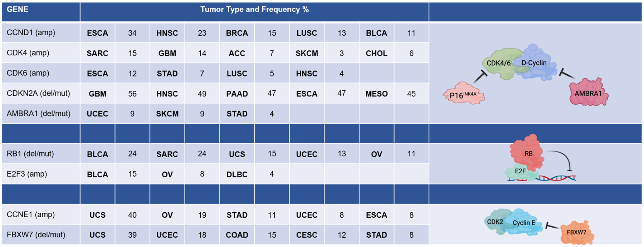This screenshot has width=644, height=247.
Task: Select the COAD cell in FBXW7 row
Action: click(237, 235)
